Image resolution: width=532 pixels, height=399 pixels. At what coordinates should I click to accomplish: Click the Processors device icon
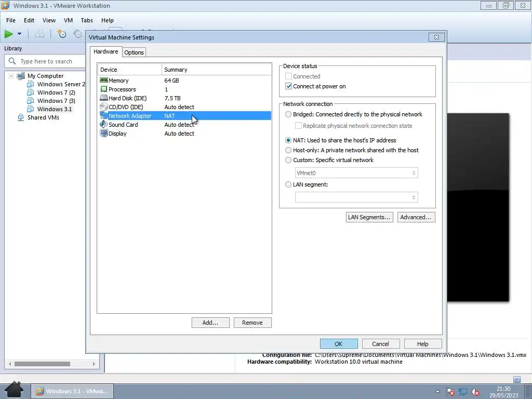104,89
